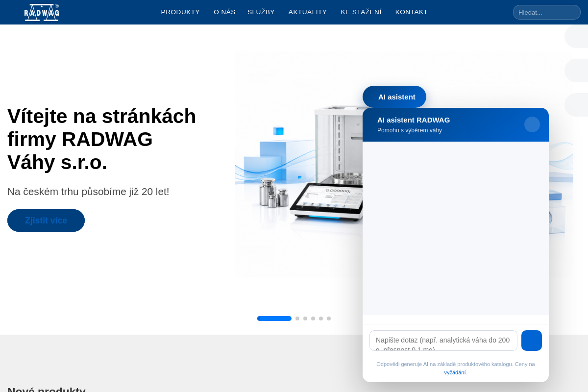Viewport: 588px width, 392px height.
Task: Open the AKTUALITY section
Action: tap(308, 12)
